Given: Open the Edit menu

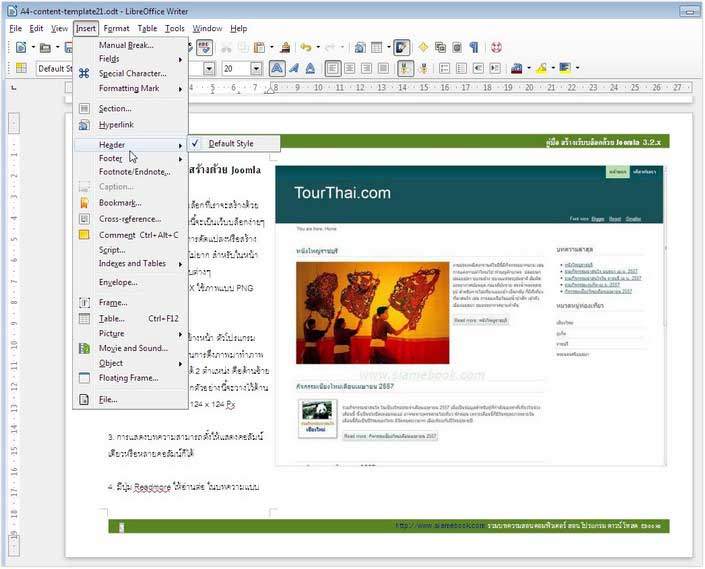Looking at the screenshot, I should (x=36, y=28).
